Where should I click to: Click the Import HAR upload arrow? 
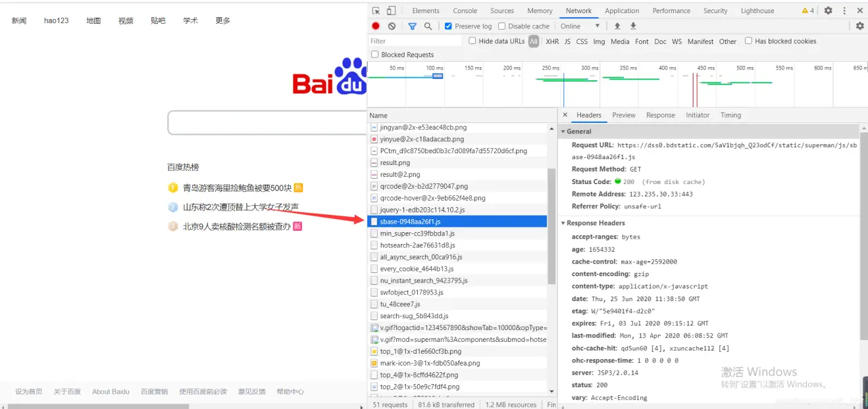coord(617,26)
